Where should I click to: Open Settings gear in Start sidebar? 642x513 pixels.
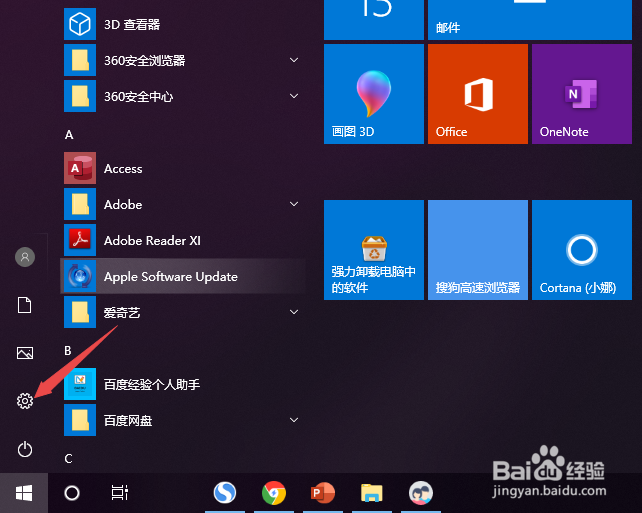tap(25, 401)
